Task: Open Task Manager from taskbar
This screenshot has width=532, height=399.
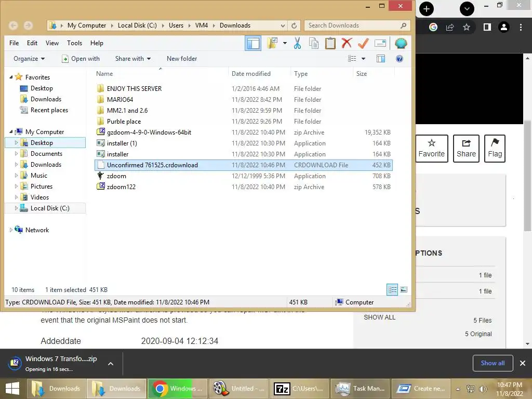Action: click(x=360, y=389)
